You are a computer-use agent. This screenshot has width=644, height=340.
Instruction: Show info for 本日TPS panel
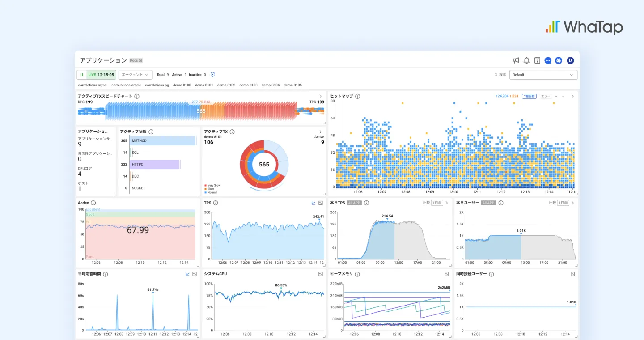pos(366,203)
